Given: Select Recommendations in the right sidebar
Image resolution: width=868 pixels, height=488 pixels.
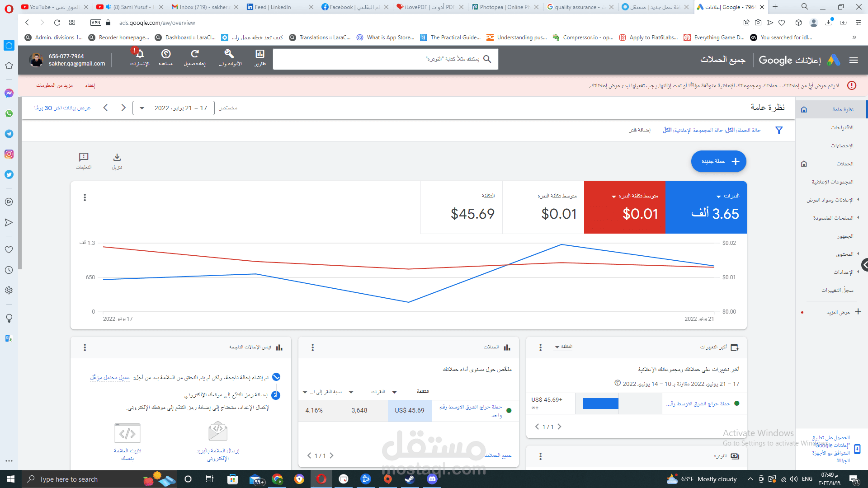Looking at the screenshot, I should coord(842,127).
